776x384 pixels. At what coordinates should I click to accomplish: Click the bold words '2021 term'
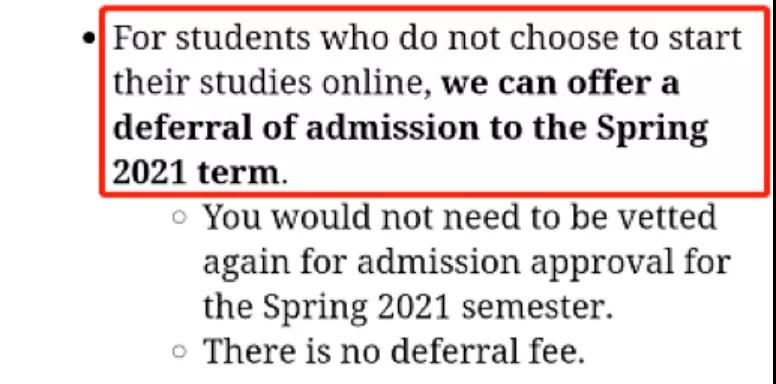(x=196, y=173)
